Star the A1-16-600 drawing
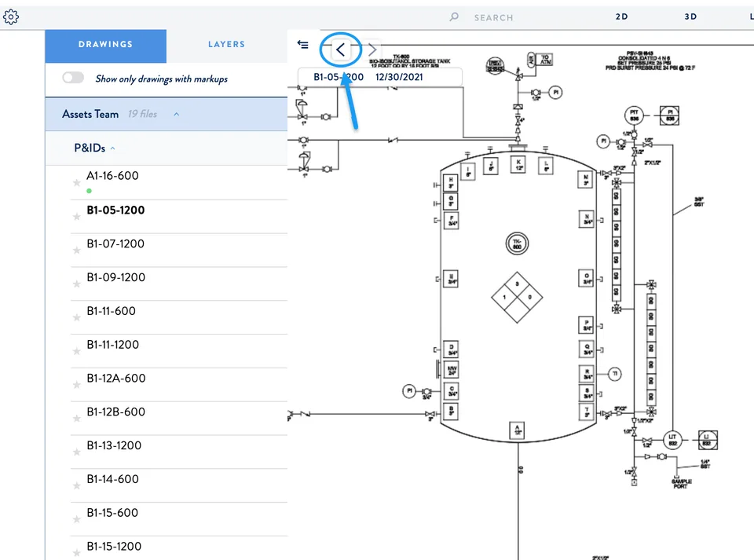 coord(76,183)
